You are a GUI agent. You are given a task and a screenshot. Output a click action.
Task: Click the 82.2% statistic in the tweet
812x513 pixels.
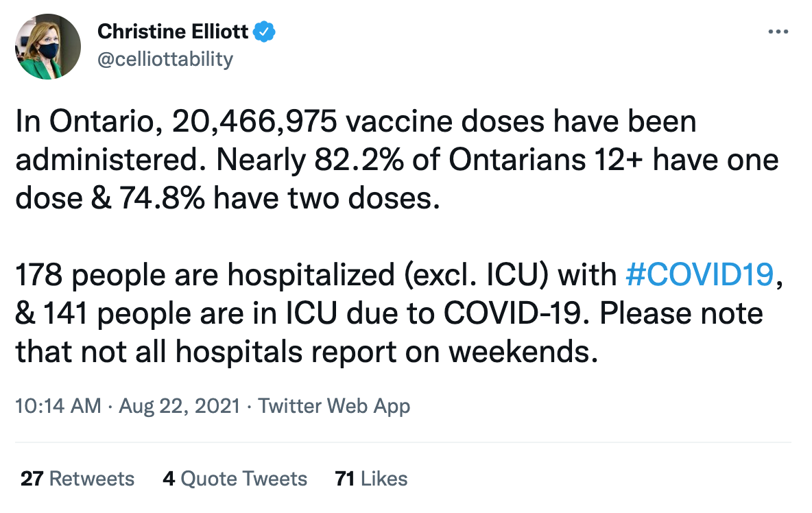pos(359,160)
